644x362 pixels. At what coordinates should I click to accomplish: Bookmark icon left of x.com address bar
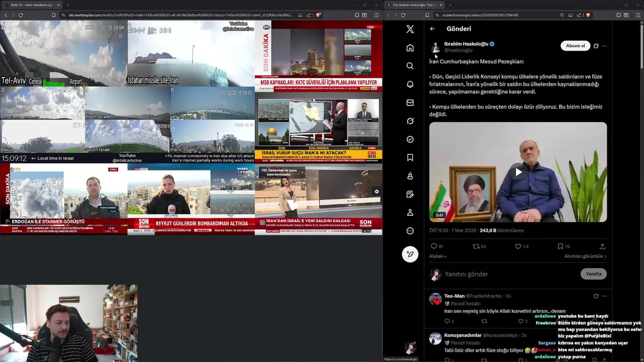[427, 15]
